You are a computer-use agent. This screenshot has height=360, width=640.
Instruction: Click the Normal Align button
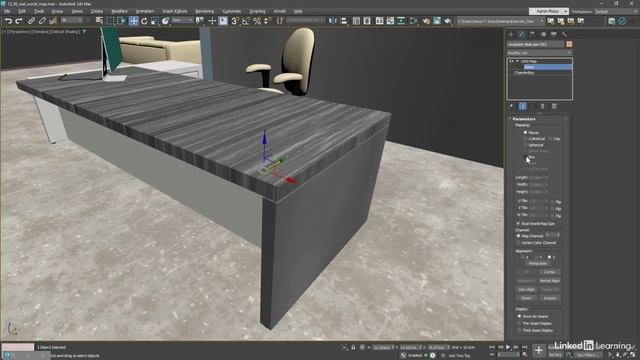[549, 281]
